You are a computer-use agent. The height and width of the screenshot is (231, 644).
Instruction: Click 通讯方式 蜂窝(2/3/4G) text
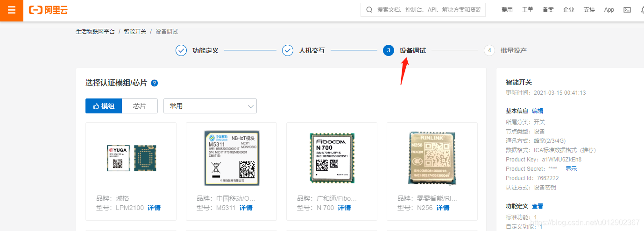536,140
